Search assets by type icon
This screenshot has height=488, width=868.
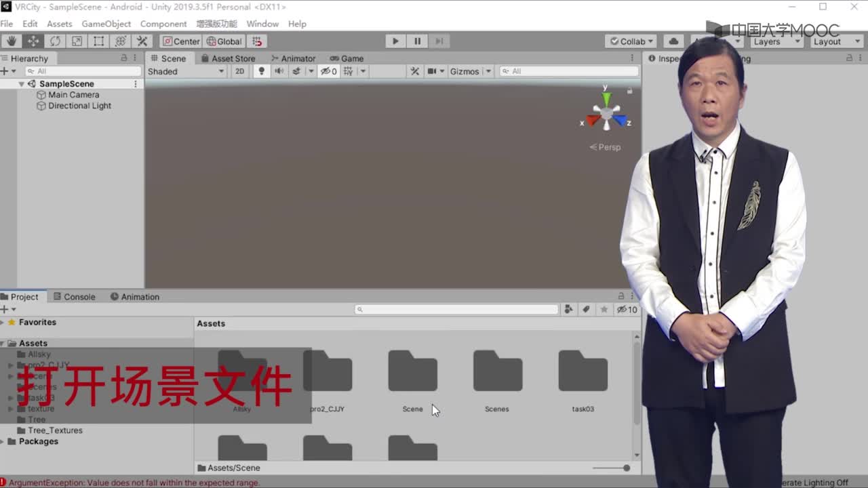(x=568, y=309)
